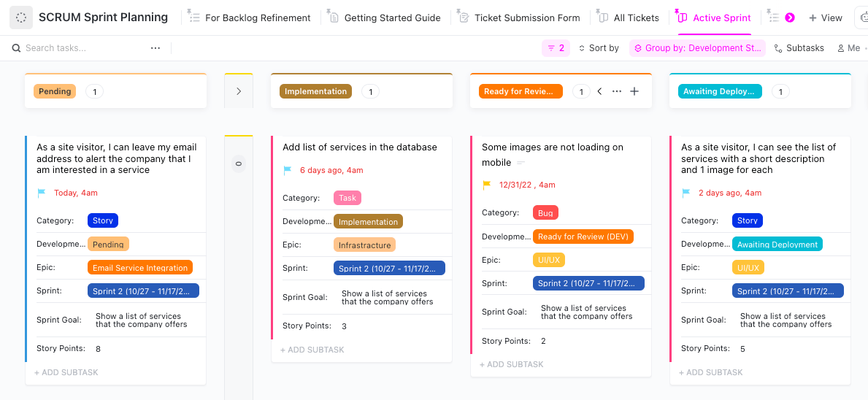Click the description icon on the images bug card

point(521,163)
